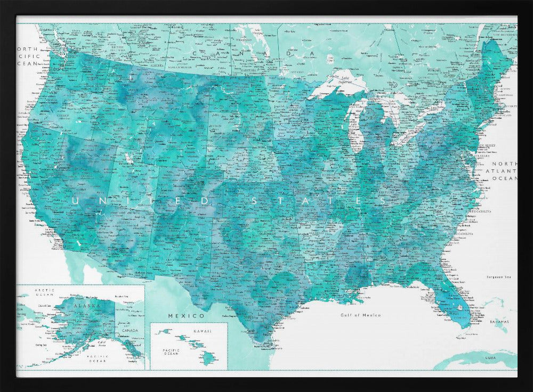533x392 pixels.
Task: Select the Alaska inset map
Action: (x=80, y=326)
